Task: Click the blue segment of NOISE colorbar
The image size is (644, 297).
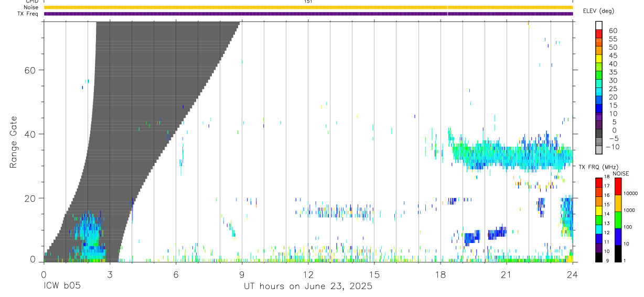Action: click(618, 237)
